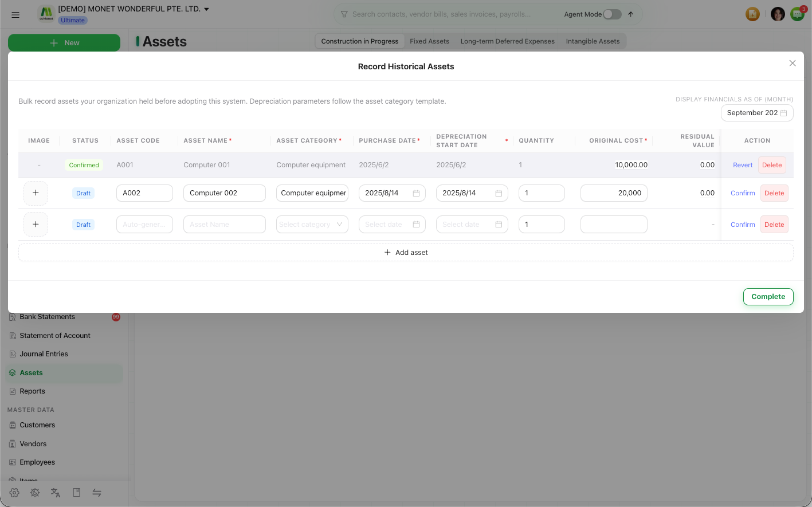Delete the Computer 002 asset row

[x=774, y=193]
